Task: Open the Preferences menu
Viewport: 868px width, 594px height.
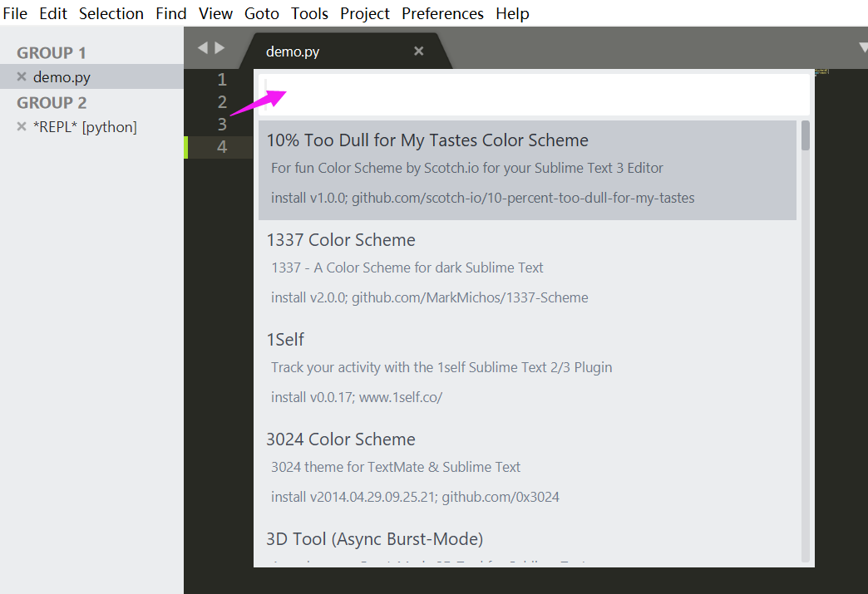Action: (441, 13)
